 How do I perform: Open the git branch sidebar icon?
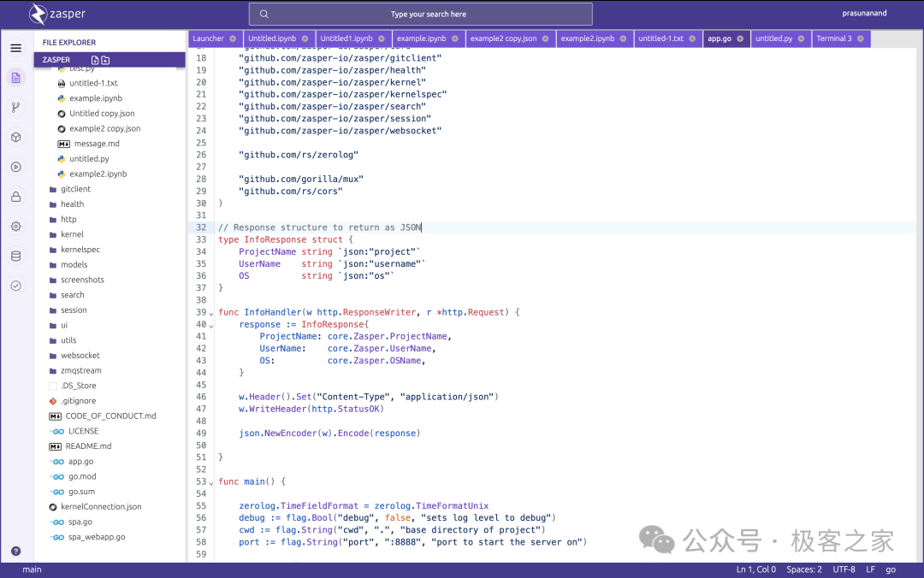point(16,107)
